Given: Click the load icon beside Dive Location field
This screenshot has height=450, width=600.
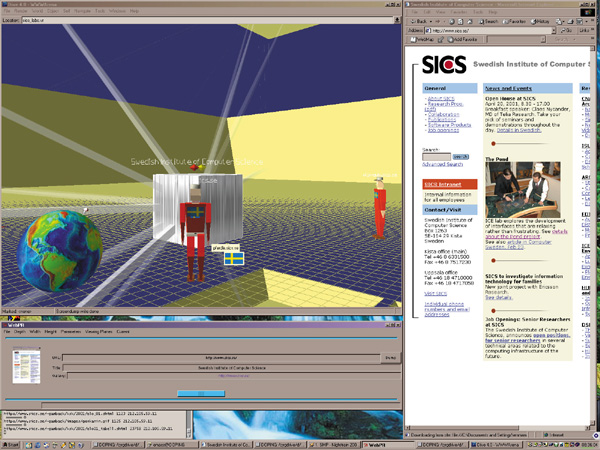Looking at the screenshot, I should pyautogui.click(x=397, y=20).
